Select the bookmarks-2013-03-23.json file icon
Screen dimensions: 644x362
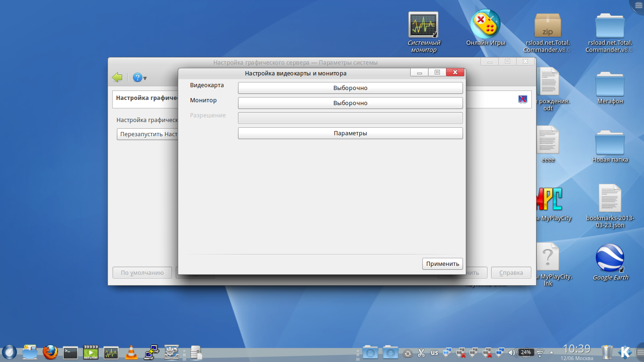tap(611, 206)
